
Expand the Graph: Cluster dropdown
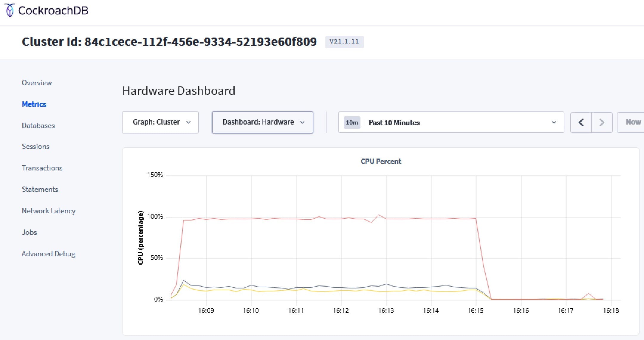160,122
